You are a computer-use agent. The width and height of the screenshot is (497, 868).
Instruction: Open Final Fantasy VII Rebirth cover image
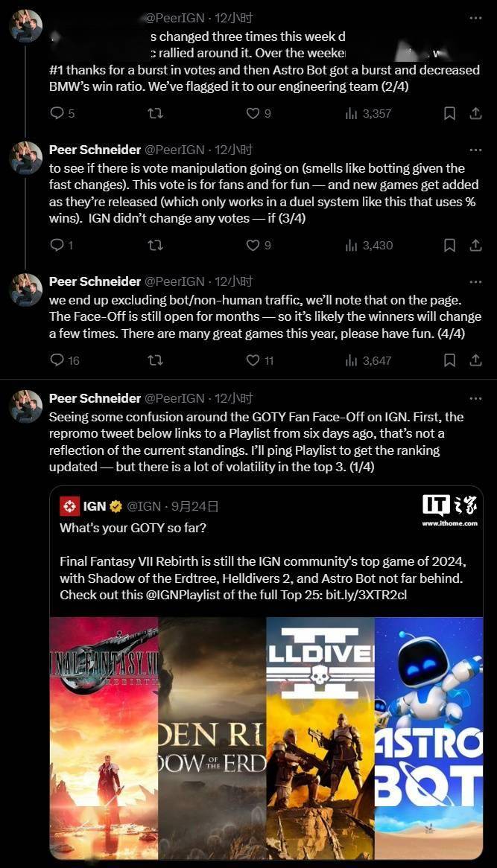[104, 737]
